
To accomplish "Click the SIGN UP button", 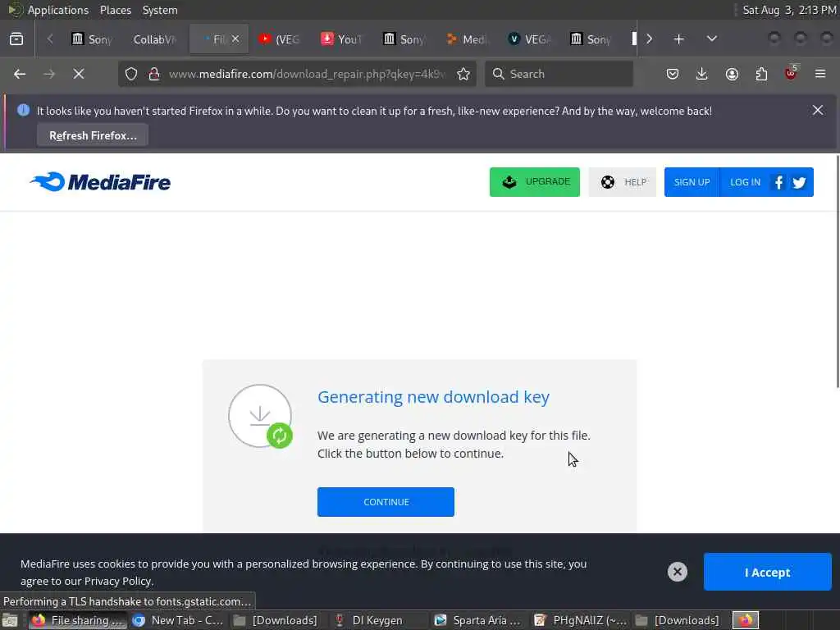I will click(x=692, y=182).
